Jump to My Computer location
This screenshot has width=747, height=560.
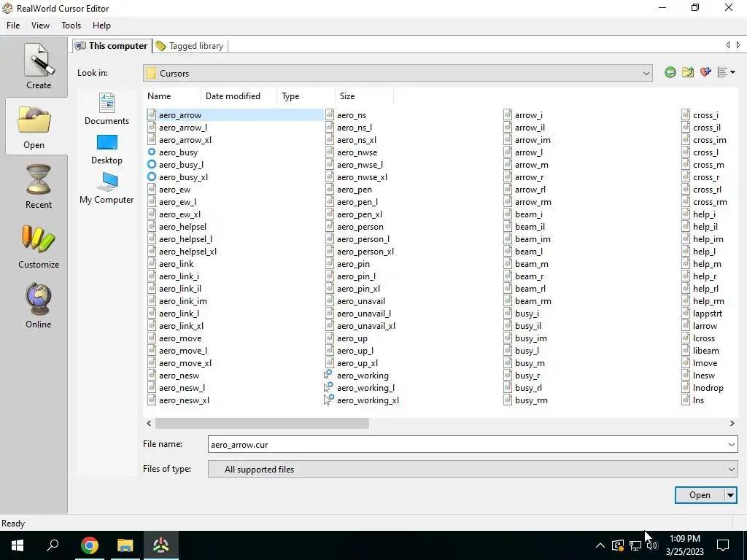107,188
